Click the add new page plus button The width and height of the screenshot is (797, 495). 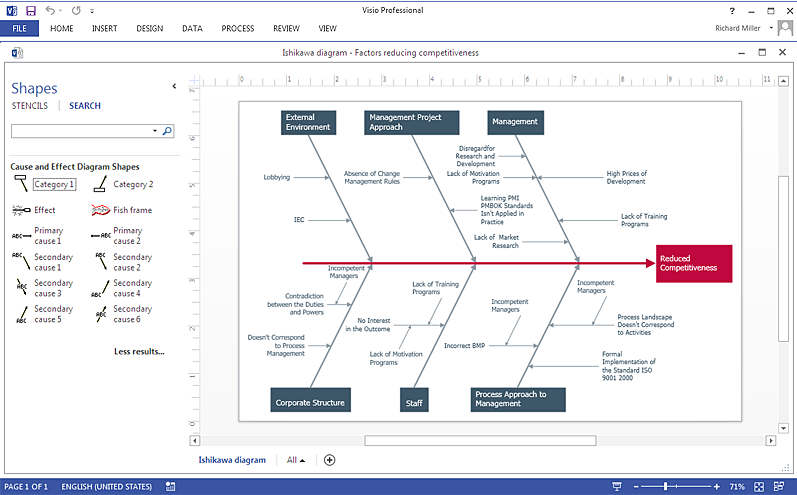tap(329, 460)
